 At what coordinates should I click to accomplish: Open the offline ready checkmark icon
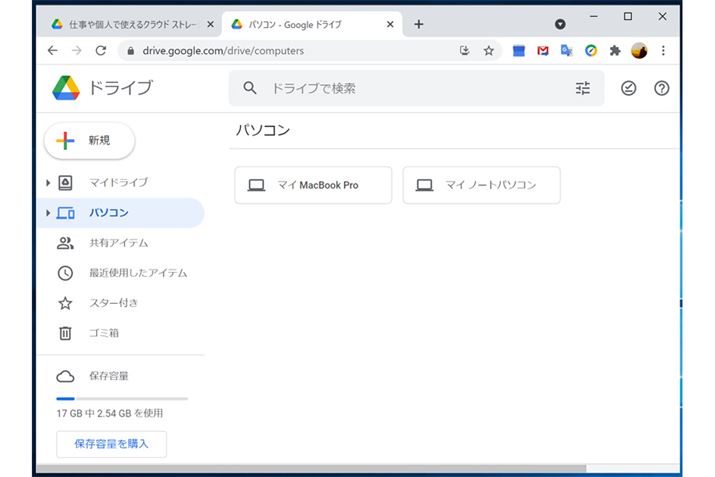coord(628,88)
